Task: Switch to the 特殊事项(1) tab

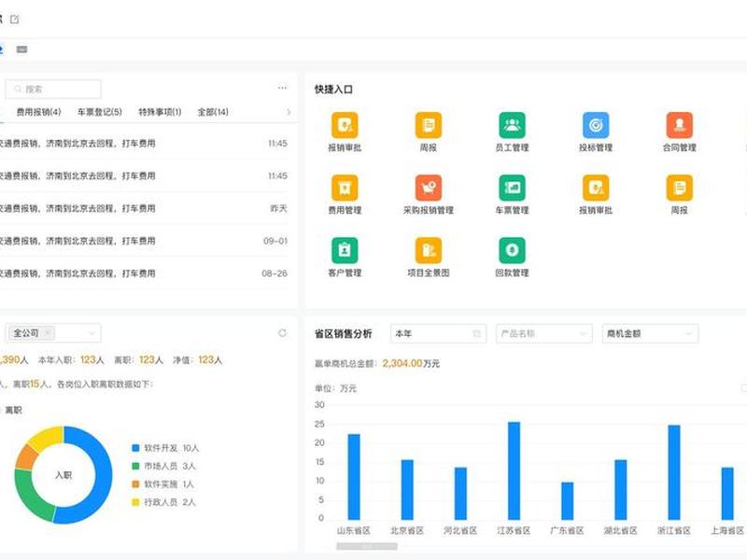Action: 160,112
